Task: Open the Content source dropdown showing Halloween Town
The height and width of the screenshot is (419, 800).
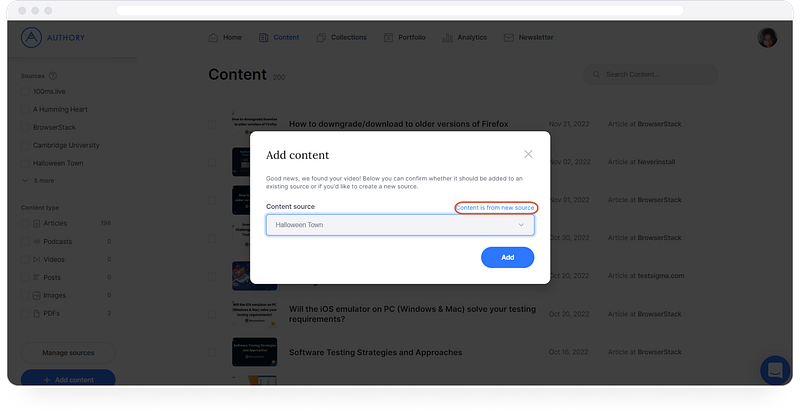Action: [x=400, y=225]
